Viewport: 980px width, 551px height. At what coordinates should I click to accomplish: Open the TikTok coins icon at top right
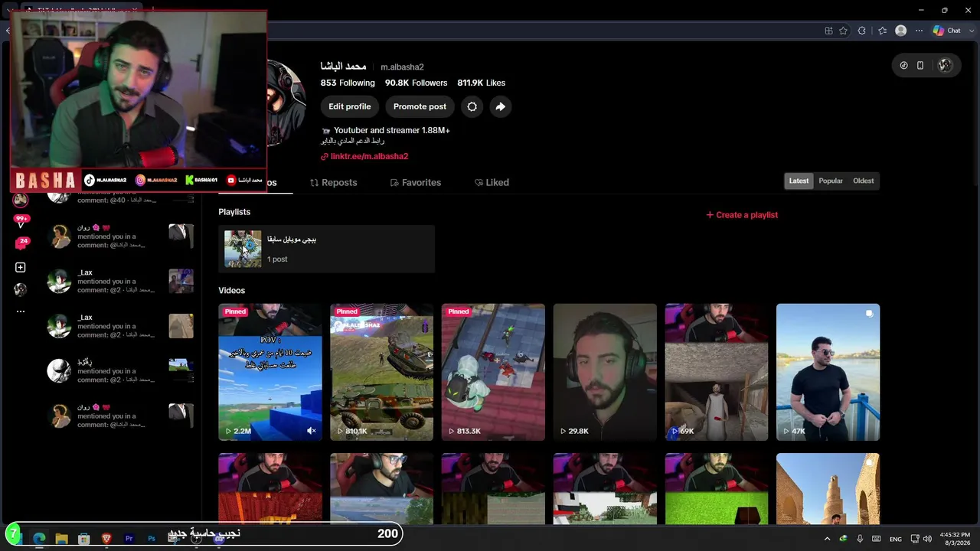pos(903,65)
